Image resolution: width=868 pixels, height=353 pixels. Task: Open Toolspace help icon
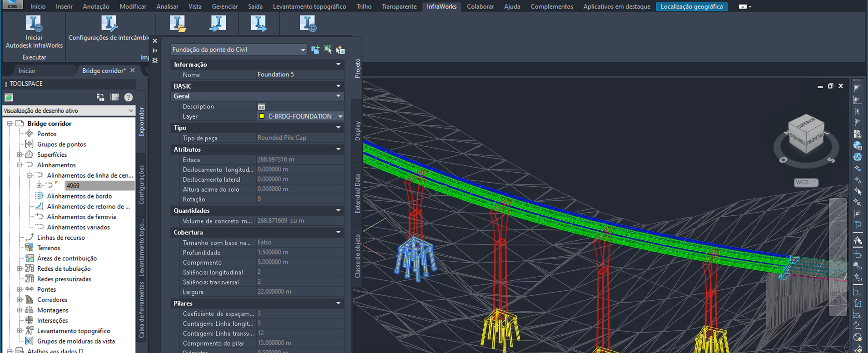[129, 97]
